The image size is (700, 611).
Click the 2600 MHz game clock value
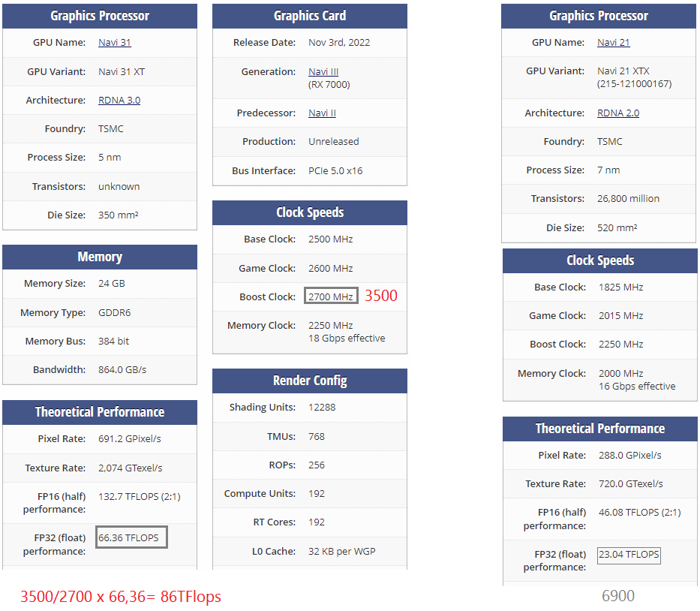click(x=330, y=269)
